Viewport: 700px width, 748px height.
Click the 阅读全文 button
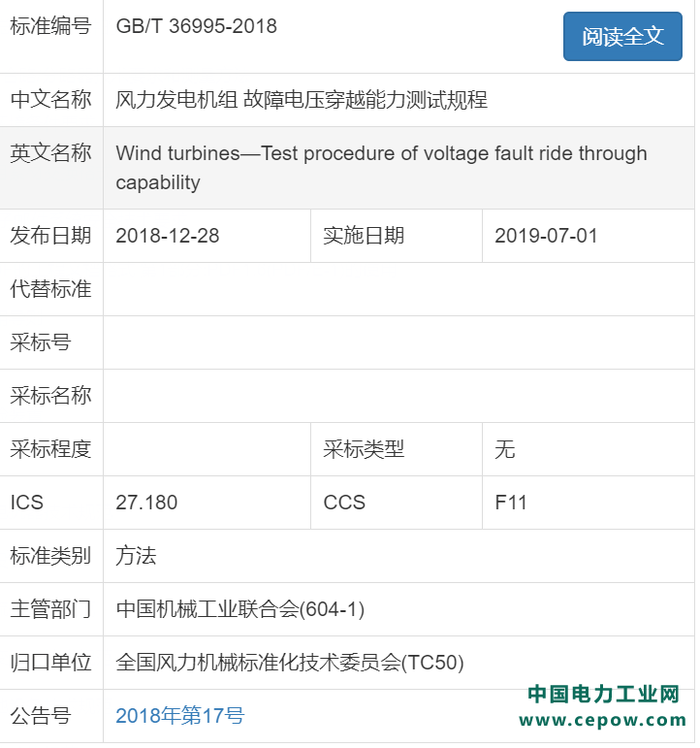pos(622,37)
